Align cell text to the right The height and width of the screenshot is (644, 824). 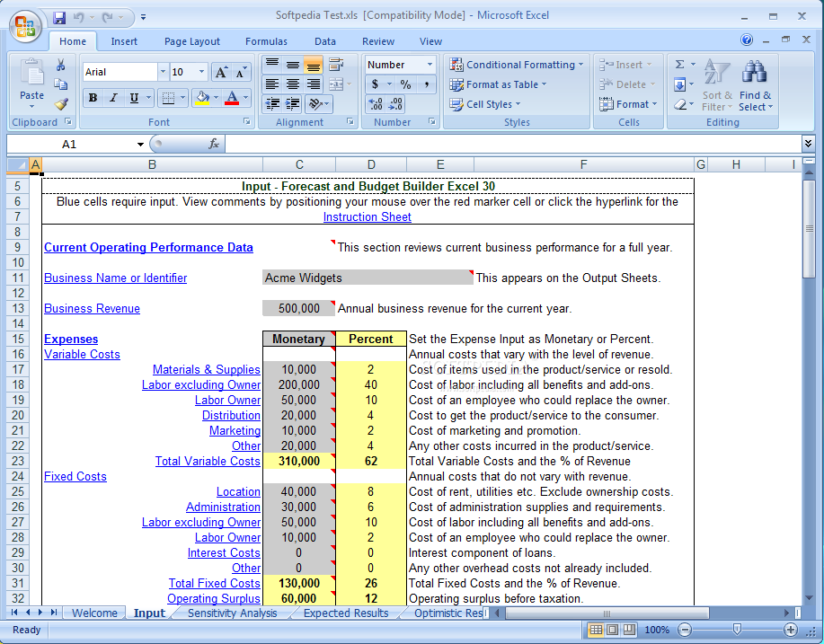coord(314,84)
